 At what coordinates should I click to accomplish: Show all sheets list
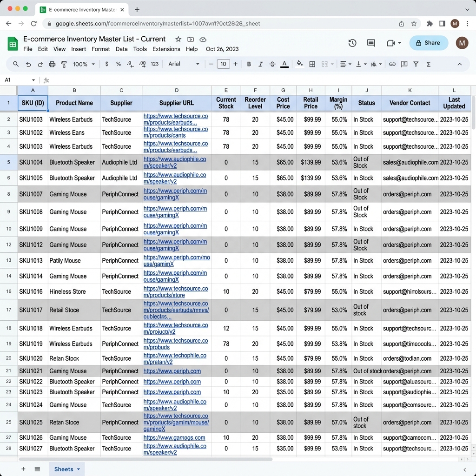[x=37, y=469]
